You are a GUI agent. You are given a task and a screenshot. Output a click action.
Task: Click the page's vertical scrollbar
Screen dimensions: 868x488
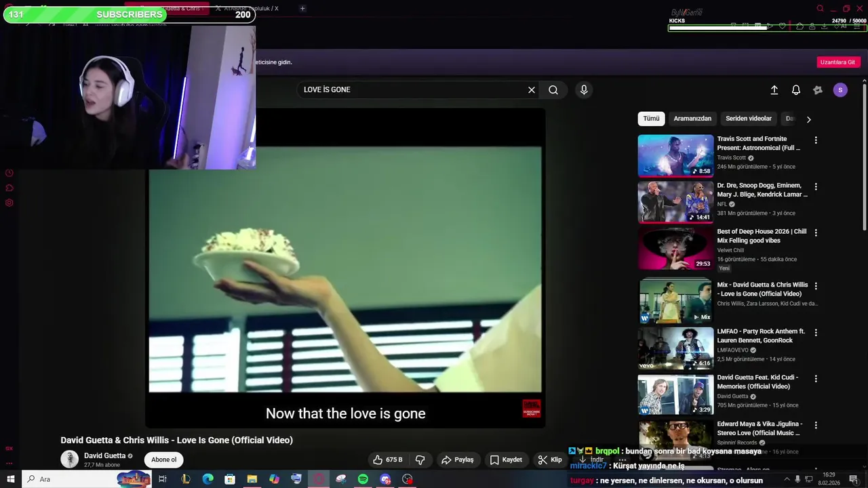[x=865, y=156]
